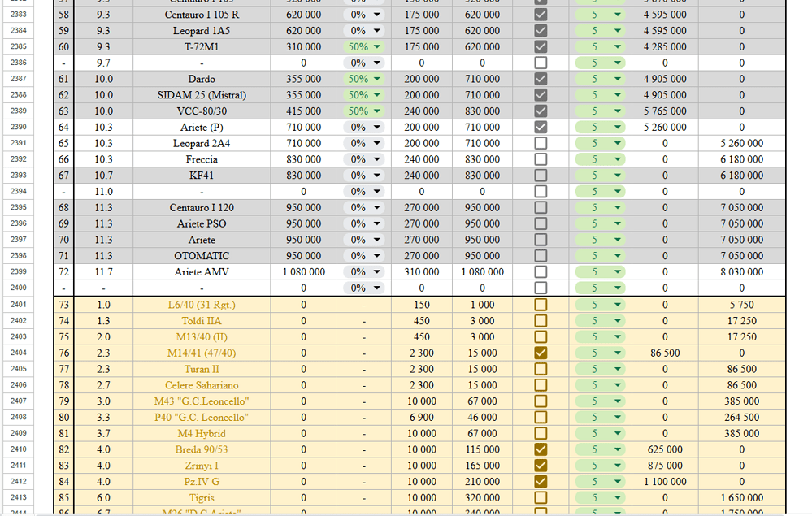Image resolution: width=812 pixels, height=516 pixels.
Task: Enable the checkbox in the Tigris row
Action: pos(541,497)
